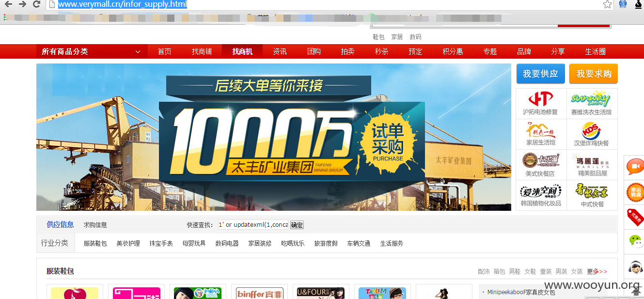Click the page icon in address bar
The width and height of the screenshot is (644, 299).
pyautogui.click(x=51, y=4)
